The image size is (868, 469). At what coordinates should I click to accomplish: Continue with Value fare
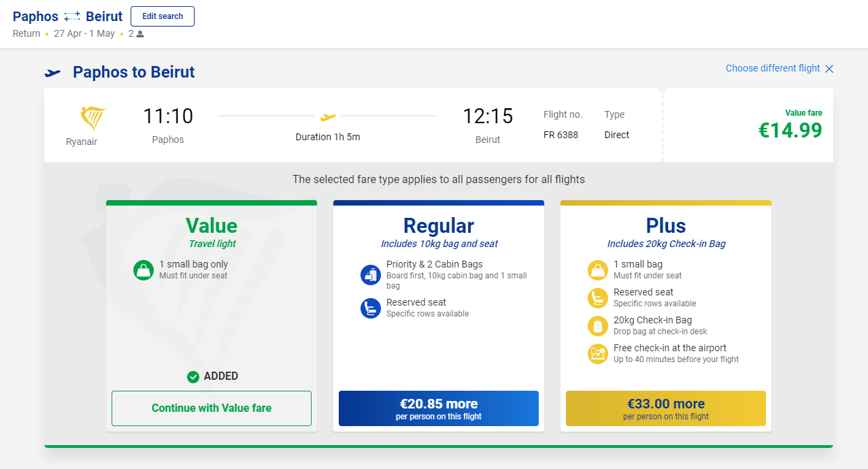pos(212,408)
